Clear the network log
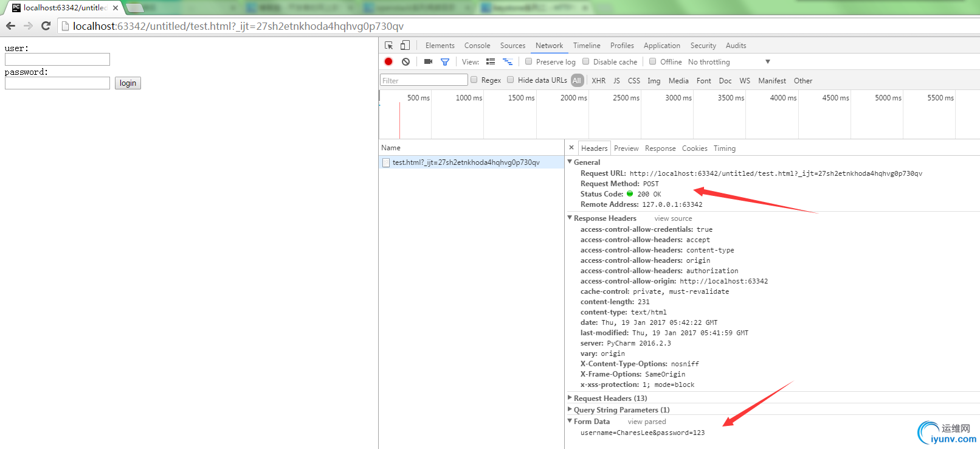The width and height of the screenshot is (980, 449). click(405, 61)
